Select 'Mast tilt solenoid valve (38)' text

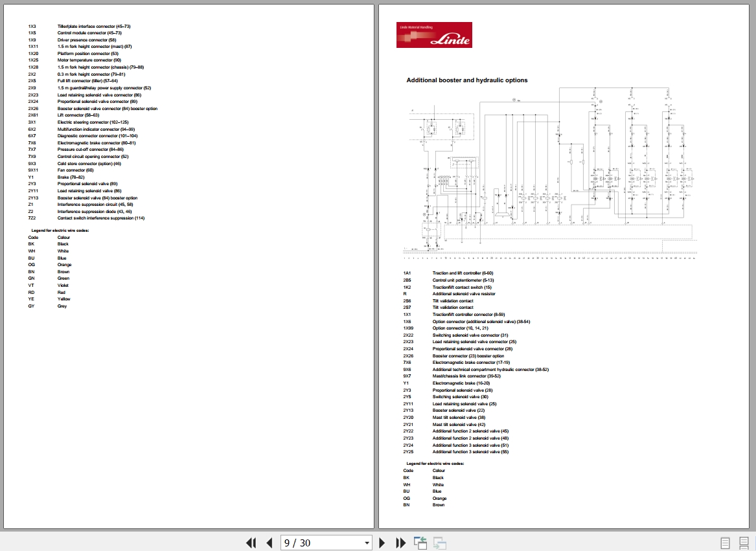point(459,418)
